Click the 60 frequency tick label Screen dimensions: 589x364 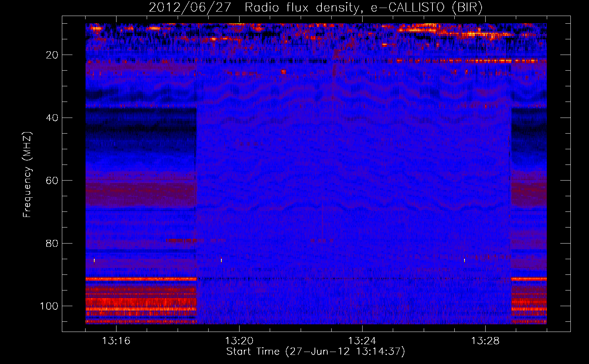point(52,181)
